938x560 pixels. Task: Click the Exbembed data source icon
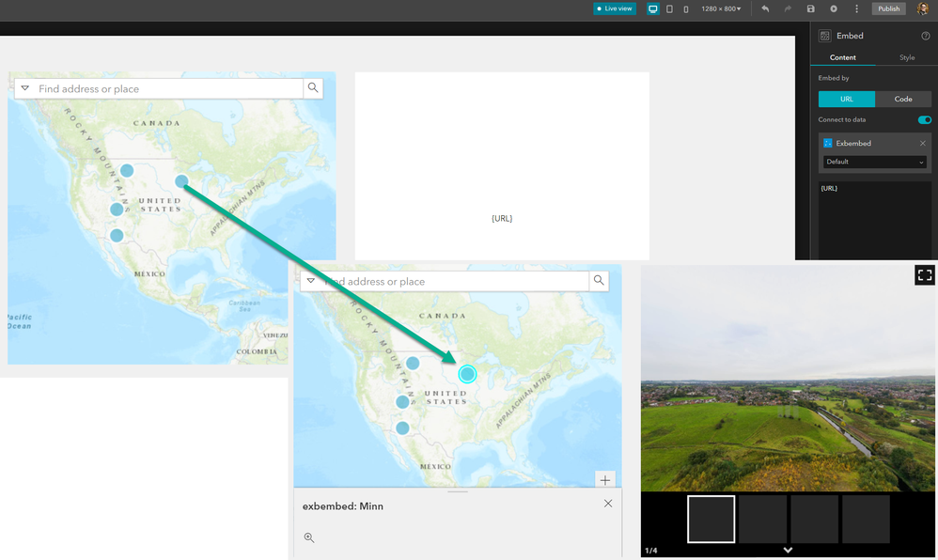point(828,143)
